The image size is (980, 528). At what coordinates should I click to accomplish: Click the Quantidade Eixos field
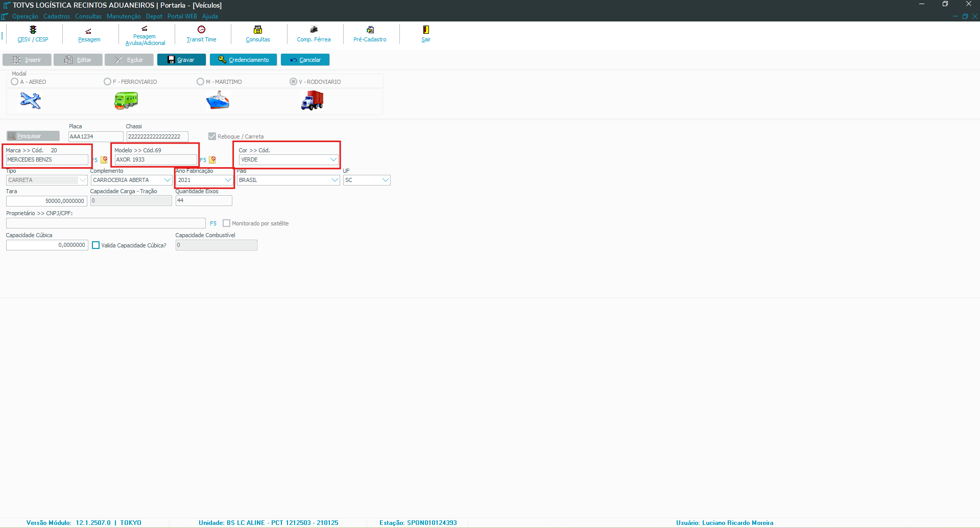pos(204,201)
